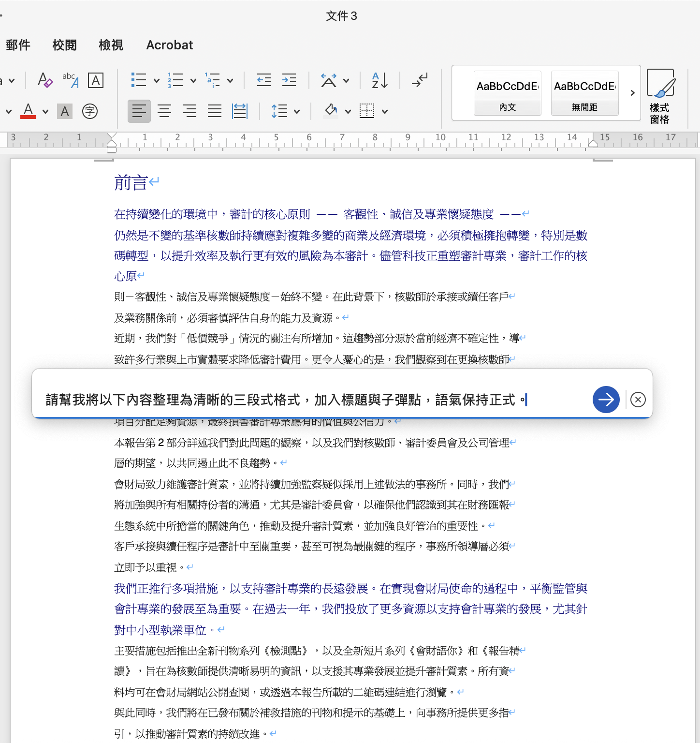Screen dimensions: 700x743
Task: Apply the red font color swatch
Action: tap(29, 111)
